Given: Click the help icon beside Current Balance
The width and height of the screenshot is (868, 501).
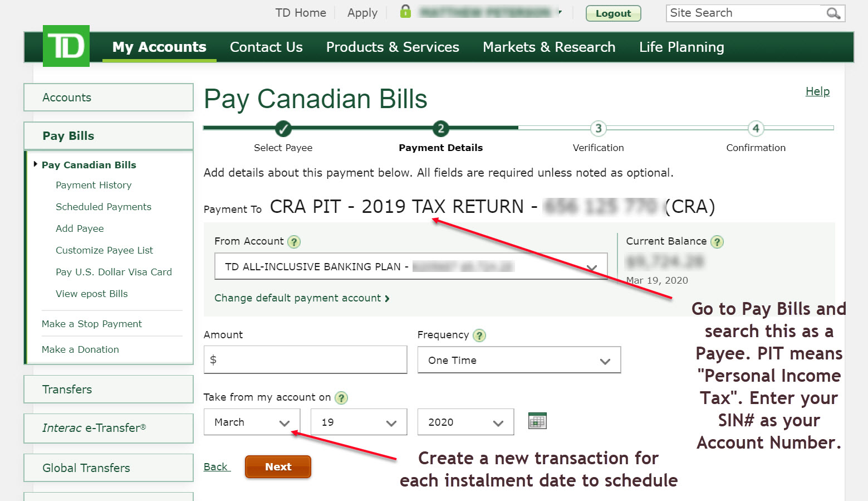Looking at the screenshot, I should [717, 241].
